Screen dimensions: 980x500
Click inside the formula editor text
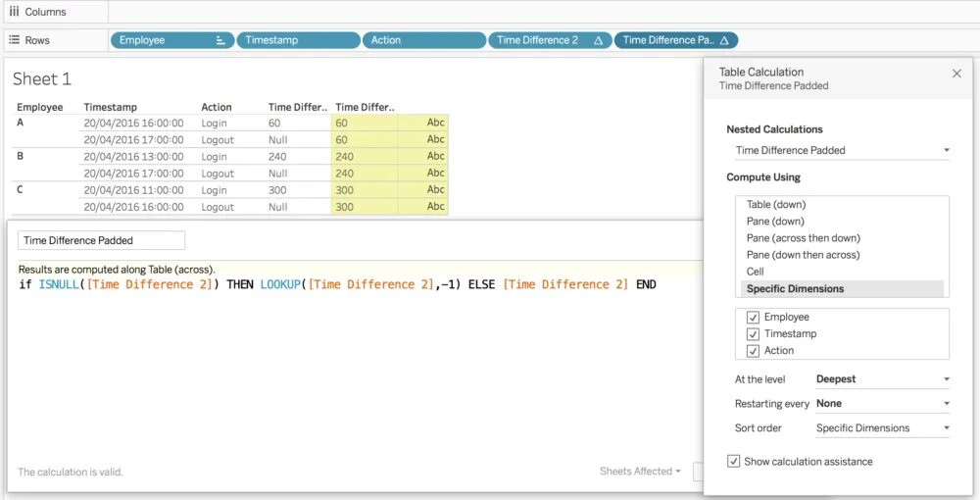click(337, 285)
